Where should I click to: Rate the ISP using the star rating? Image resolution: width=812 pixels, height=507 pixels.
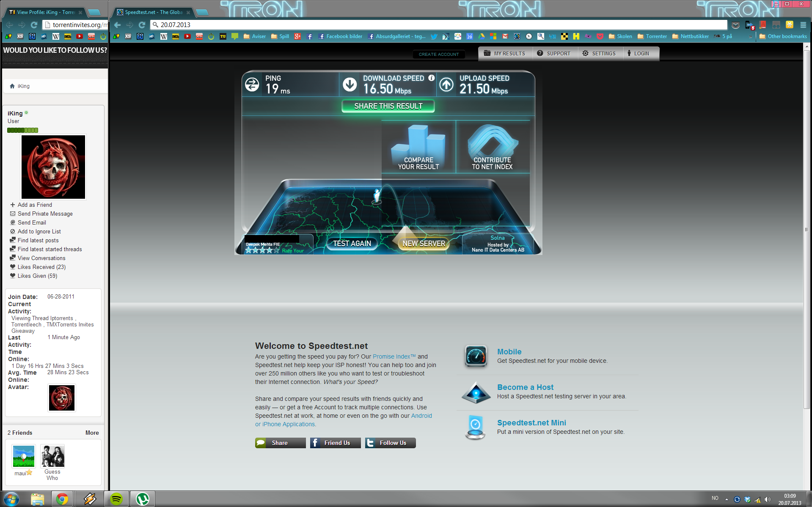point(262,250)
